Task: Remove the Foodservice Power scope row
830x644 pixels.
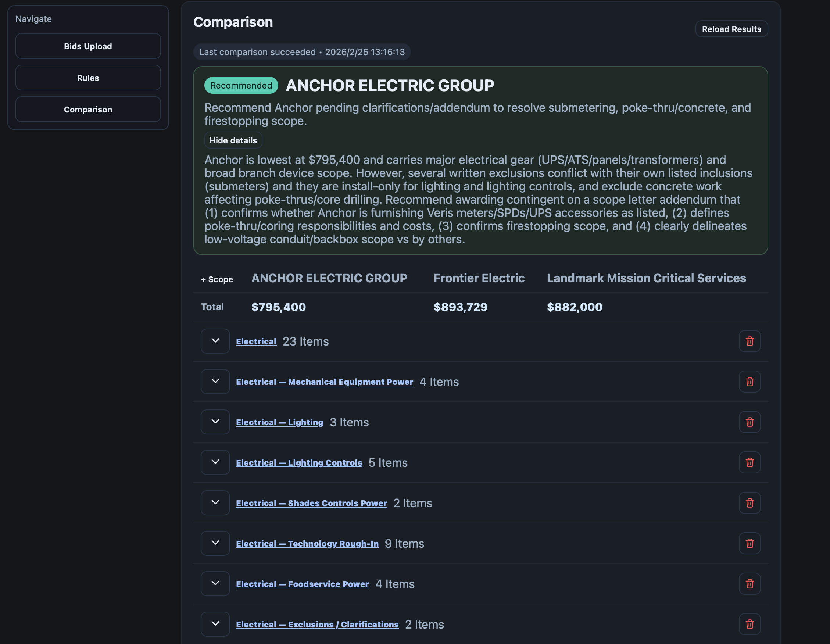Action: click(x=749, y=583)
